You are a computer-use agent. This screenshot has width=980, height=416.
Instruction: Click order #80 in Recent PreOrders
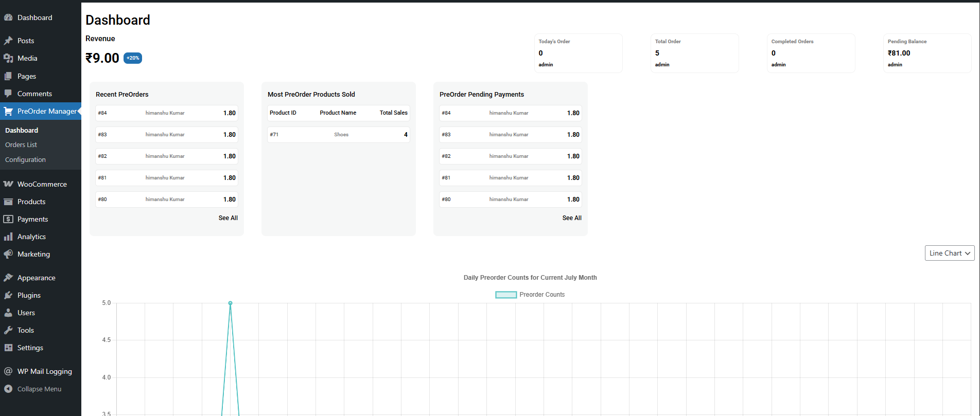167,200
